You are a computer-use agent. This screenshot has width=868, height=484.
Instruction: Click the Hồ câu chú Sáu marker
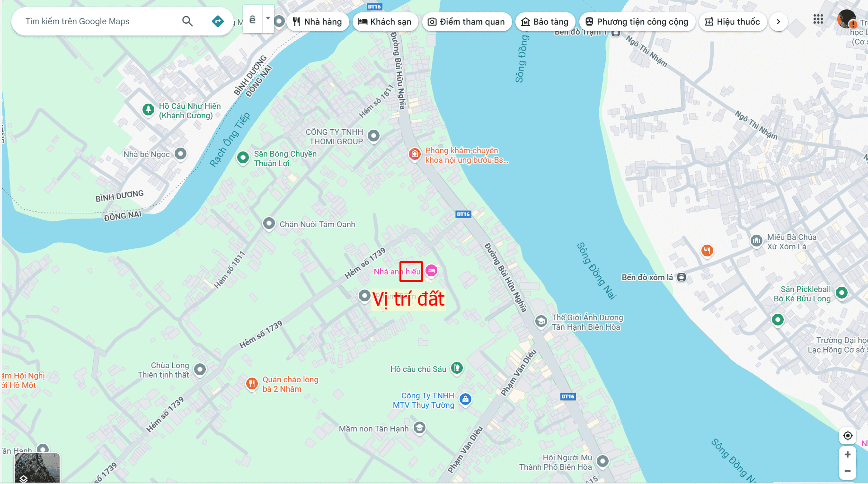point(457,368)
